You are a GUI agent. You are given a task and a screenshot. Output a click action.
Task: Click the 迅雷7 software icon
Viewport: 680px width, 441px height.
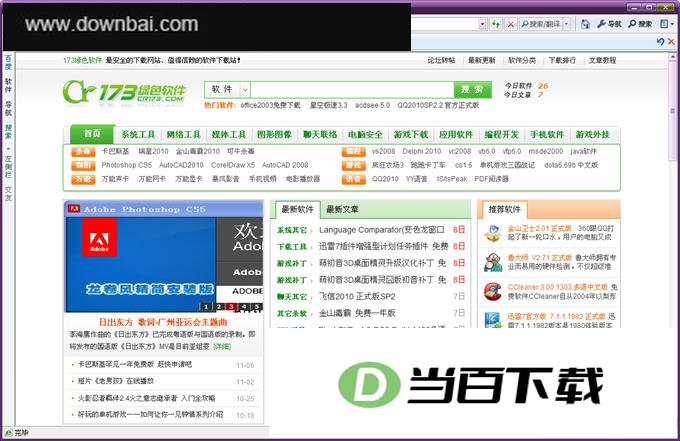click(493, 320)
